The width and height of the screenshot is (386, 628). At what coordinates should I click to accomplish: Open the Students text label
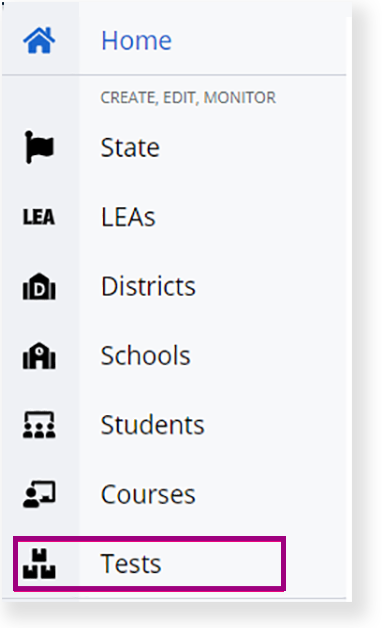point(153,425)
